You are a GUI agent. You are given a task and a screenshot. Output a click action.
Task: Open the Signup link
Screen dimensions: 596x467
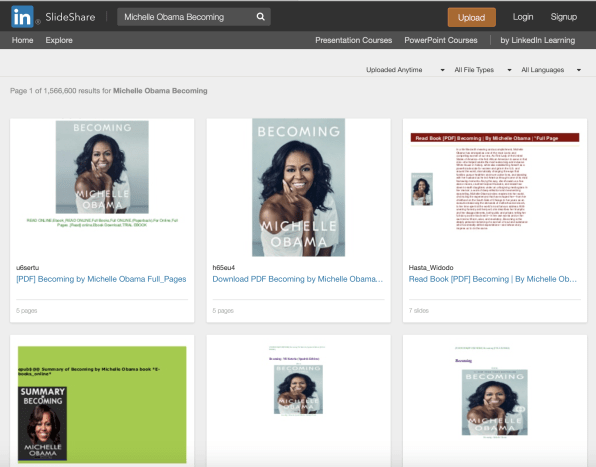pyautogui.click(x=564, y=17)
